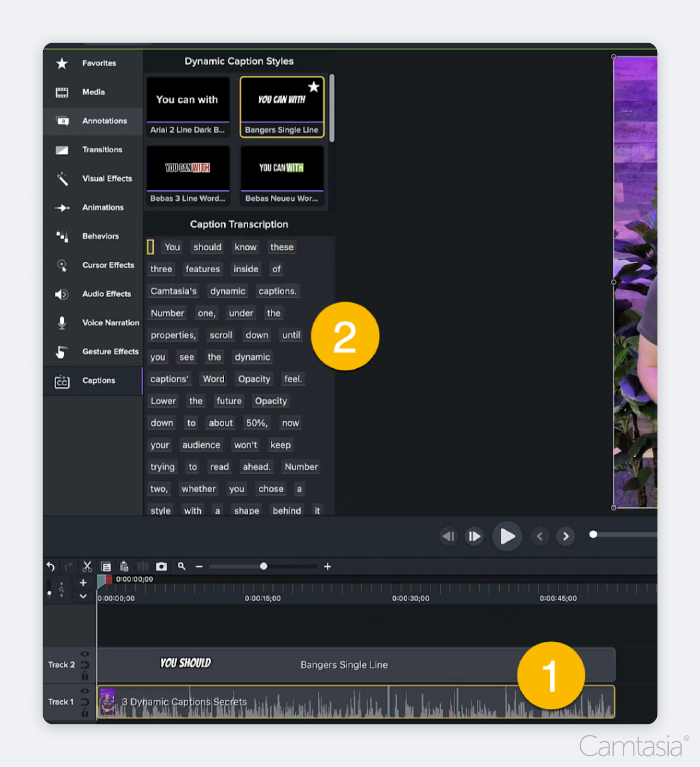Image resolution: width=700 pixels, height=767 pixels.
Task: Open the Media bin tab
Action: pos(93,92)
